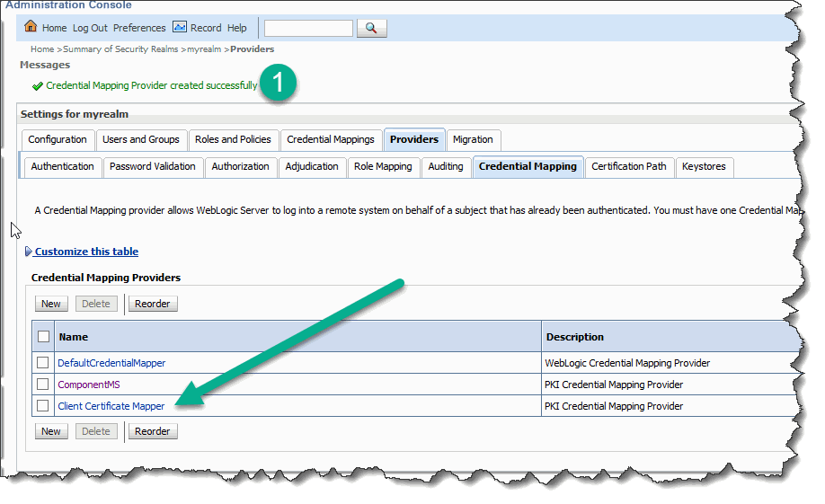
Task: Click Reorder button above the table
Action: (x=153, y=304)
